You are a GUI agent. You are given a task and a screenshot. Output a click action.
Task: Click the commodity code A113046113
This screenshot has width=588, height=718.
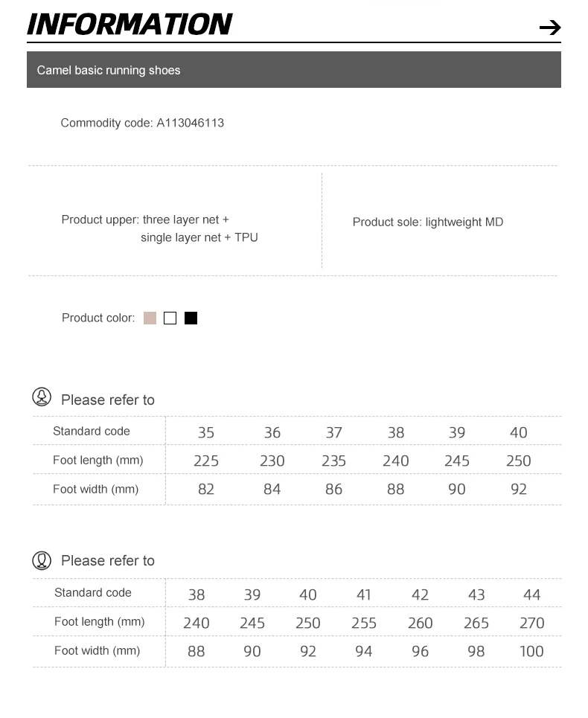190,123
